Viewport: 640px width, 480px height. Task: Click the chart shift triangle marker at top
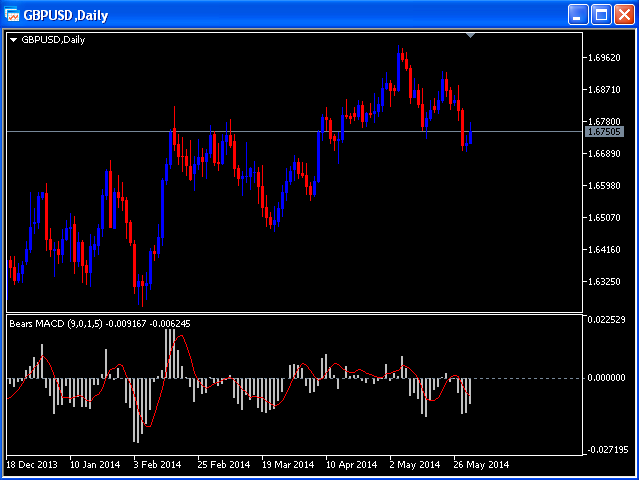click(471, 36)
